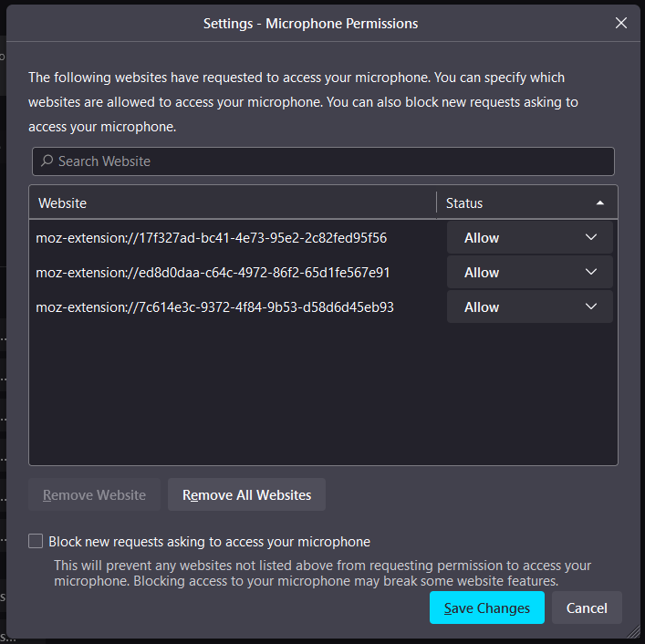
Task: Enable Block new microphone requests checkbox
Action: (36, 541)
